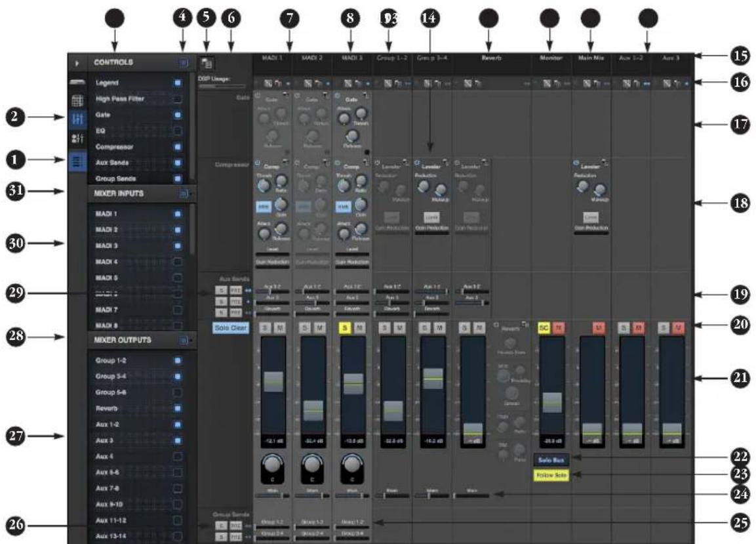Viewport: 756px width, 544px height.
Task: Toggle the Leveler power icon on Group 3-4
Action: tap(417, 163)
